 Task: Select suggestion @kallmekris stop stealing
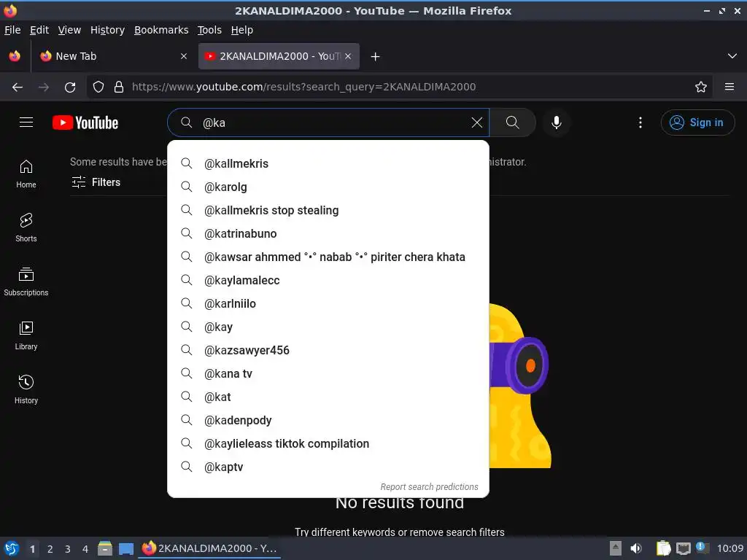[328, 210]
